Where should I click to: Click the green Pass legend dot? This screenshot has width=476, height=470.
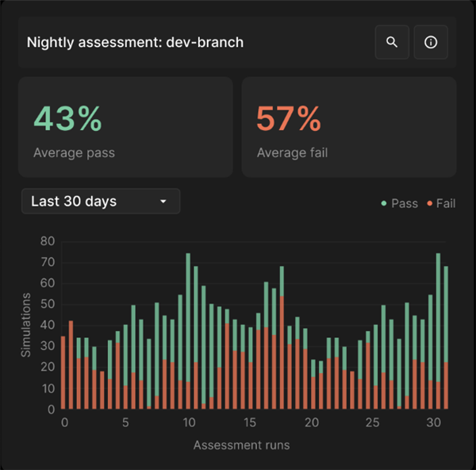pyautogui.click(x=384, y=203)
